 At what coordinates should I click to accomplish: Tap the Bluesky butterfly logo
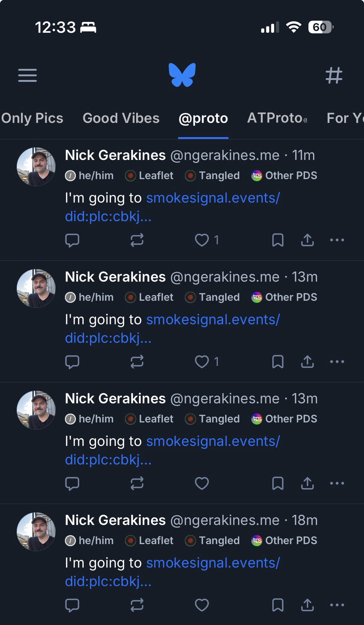click(182, 75)
